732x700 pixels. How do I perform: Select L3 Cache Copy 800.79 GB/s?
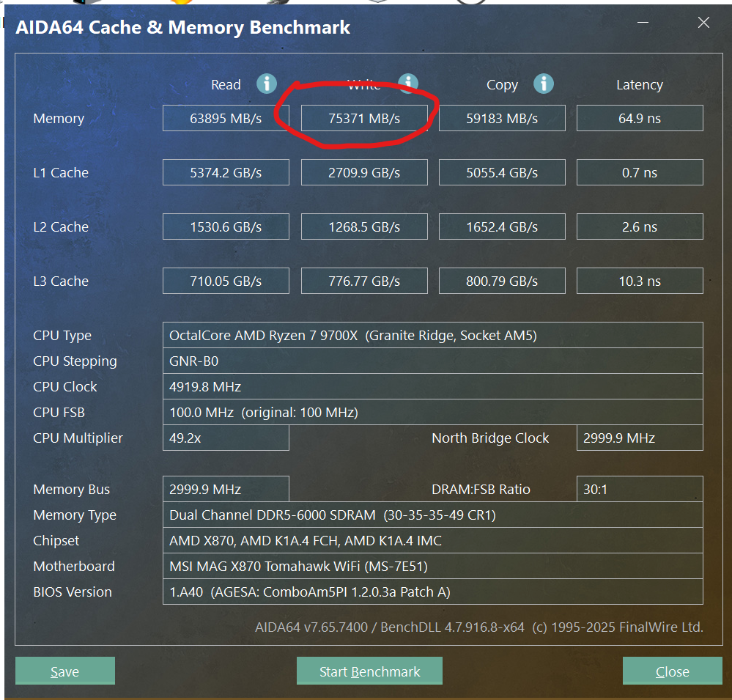[502, 281]
